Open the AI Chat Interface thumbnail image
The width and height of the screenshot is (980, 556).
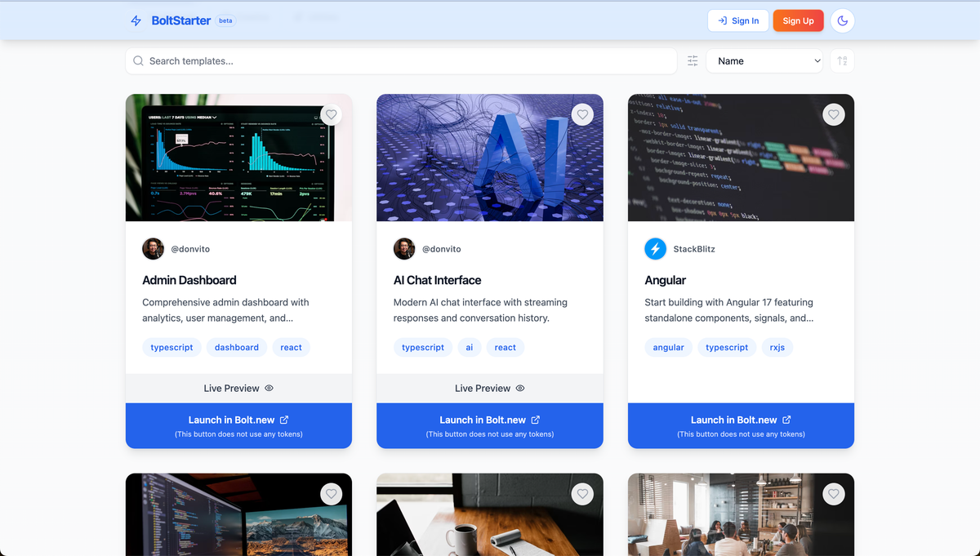[x=490, y=158]
